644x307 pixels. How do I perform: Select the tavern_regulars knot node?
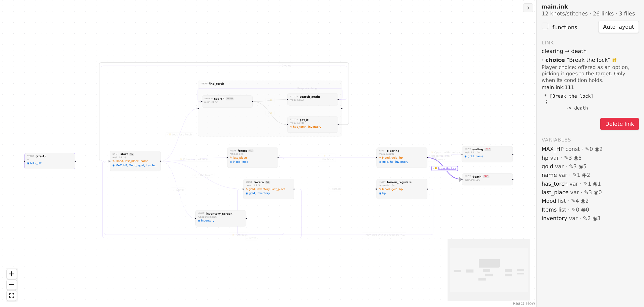402,189
